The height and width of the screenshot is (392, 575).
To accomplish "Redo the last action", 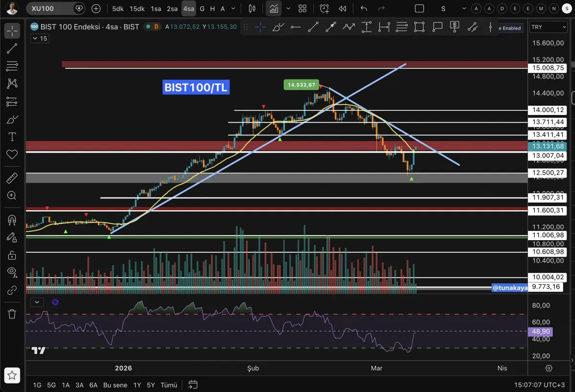I will (381, 9).
